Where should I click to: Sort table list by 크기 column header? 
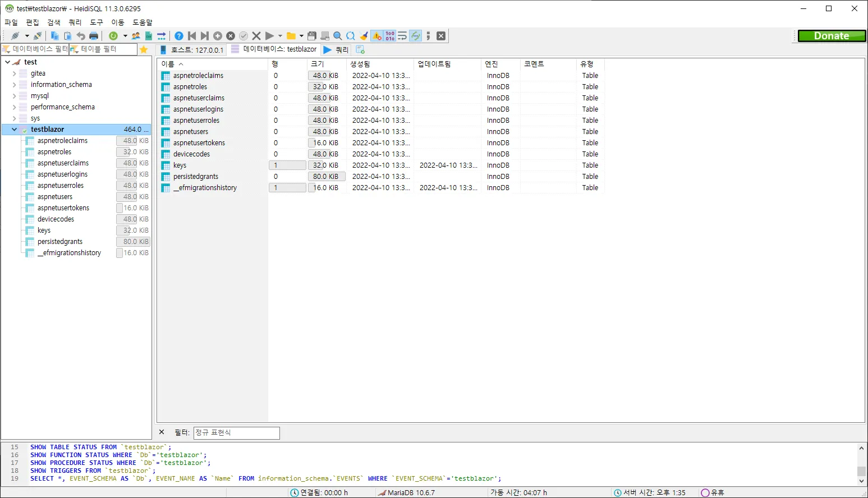(x=327, y=64)
